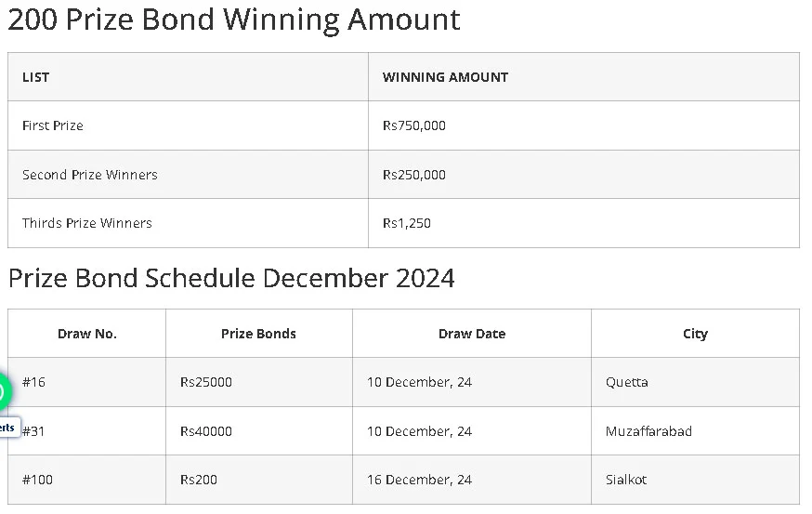Viewport: 812px width, 514px height.
Task: Select the 'Draw Date' column header
Action: pyautogui.click(x=472, y=334)
